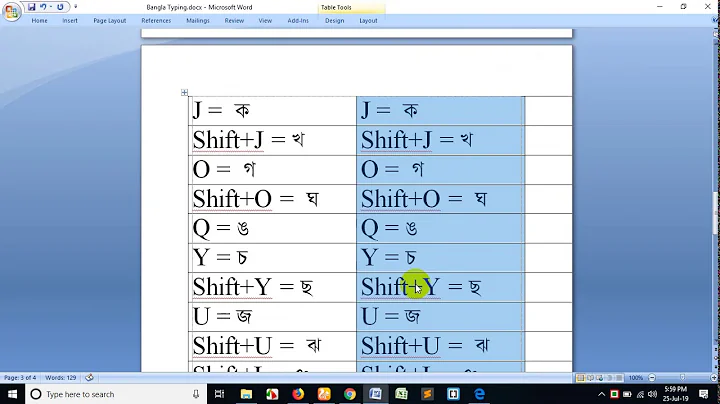Click the Redo/Repeat icon

coord(60,7)
